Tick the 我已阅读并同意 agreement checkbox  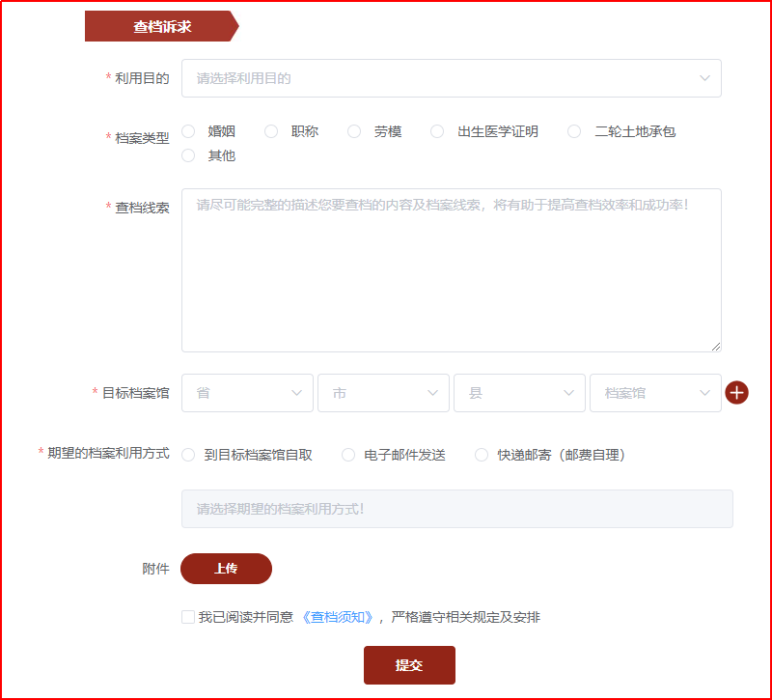click(x=188, y=617)
